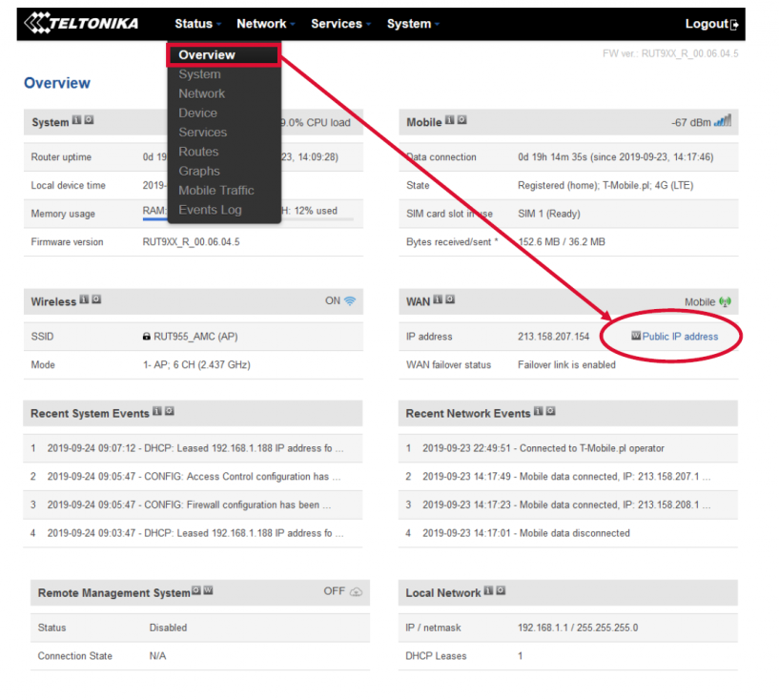Click the Overview page heading
This screenshot has height=700, width=779.
pos(57,83)
